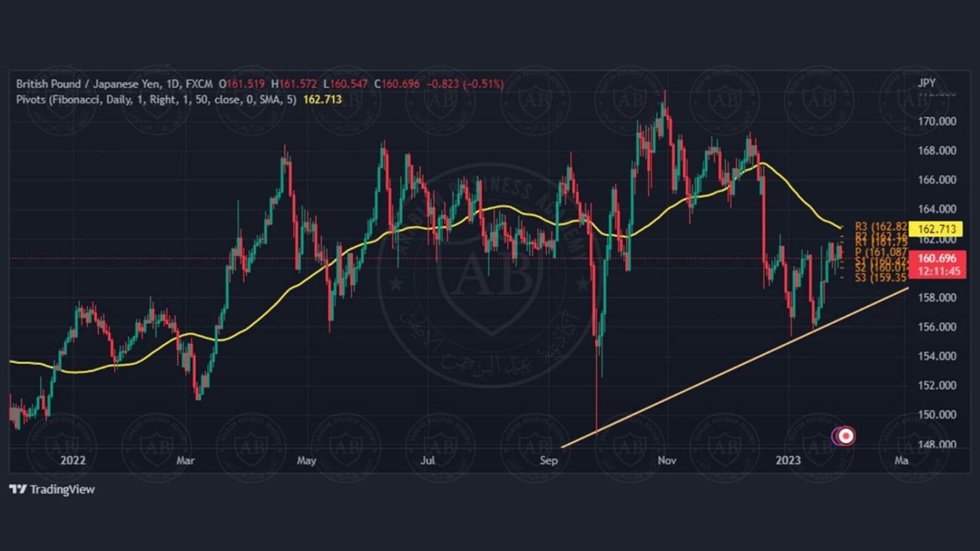Select the P pivot level label
The height and width of the screenshot is (551, 980).
(881, 252)
